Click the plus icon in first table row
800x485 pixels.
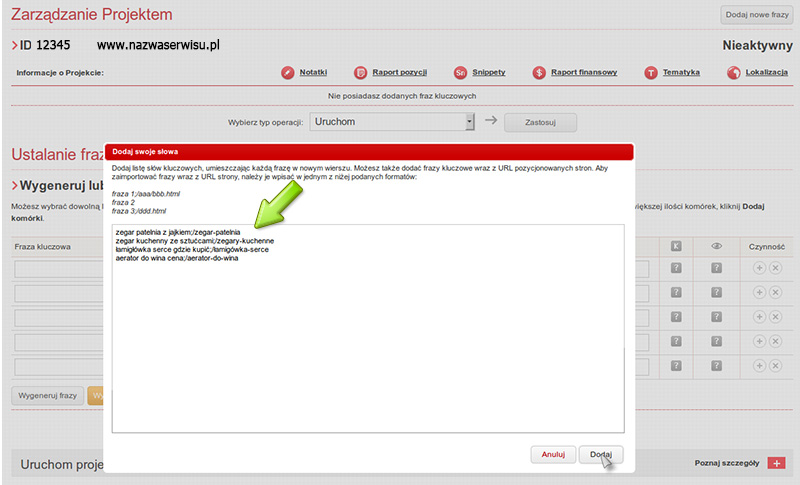(x=758, y=269)
